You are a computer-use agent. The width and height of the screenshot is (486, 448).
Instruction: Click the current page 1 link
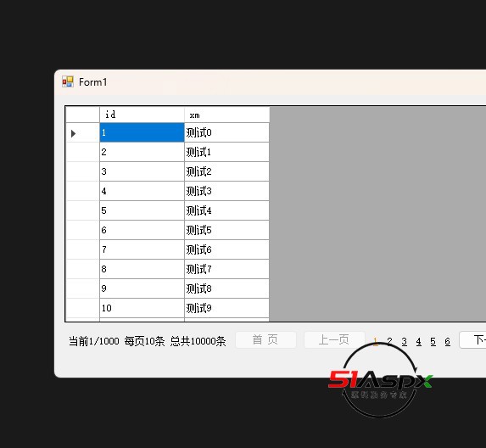click(x=376, y=341)
